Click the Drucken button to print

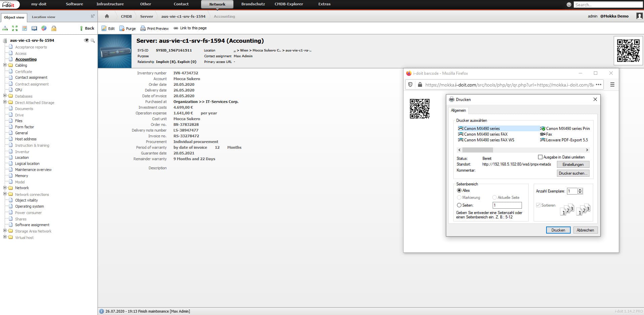558,230
